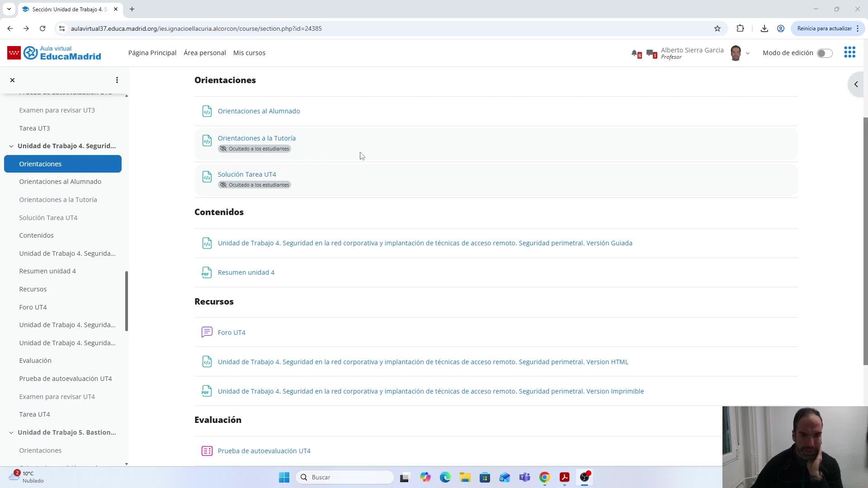Click the course index sidebar scrollbar
Image resolution: width=868 pixels, height=488 pixels.
coord(127,300)
